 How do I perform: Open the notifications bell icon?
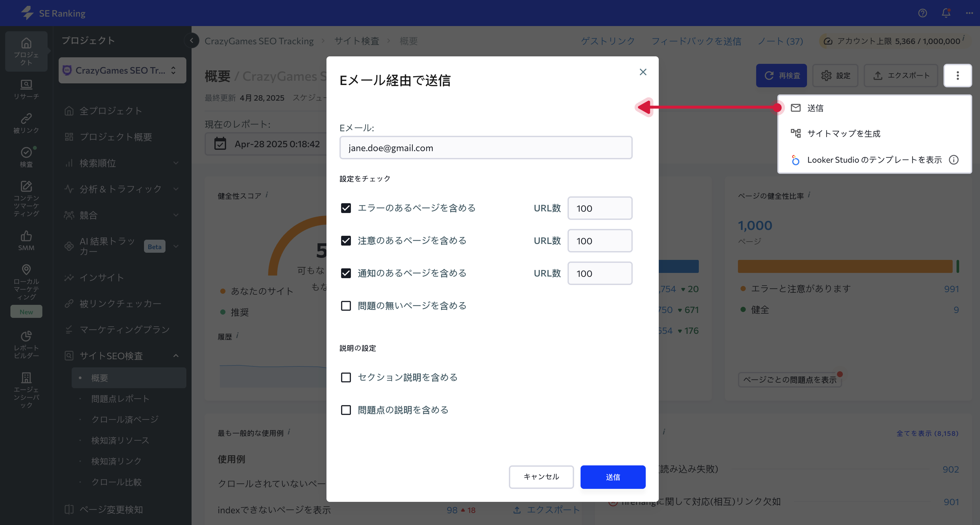[946, 13]
